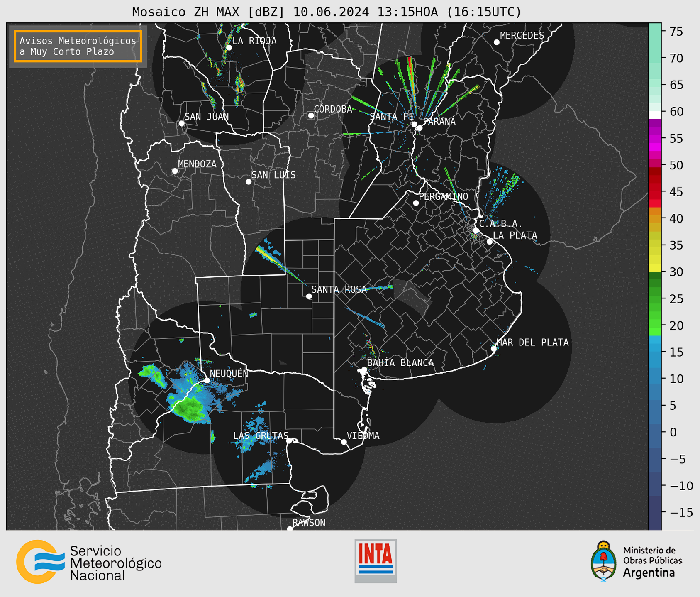Screen dimensions: 700x597
Task: Click the LAS GRUTAS label text
Action: (261, 436)
